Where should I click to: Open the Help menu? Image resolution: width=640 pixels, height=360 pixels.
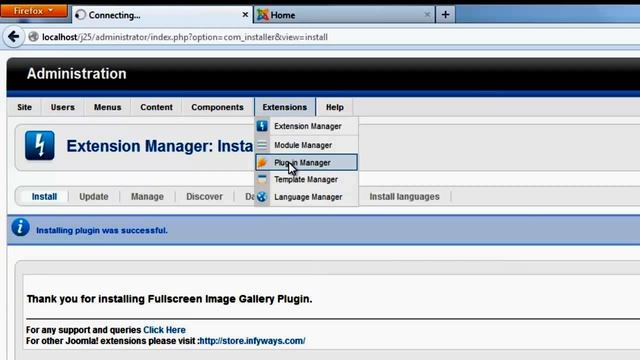(335, 107)
